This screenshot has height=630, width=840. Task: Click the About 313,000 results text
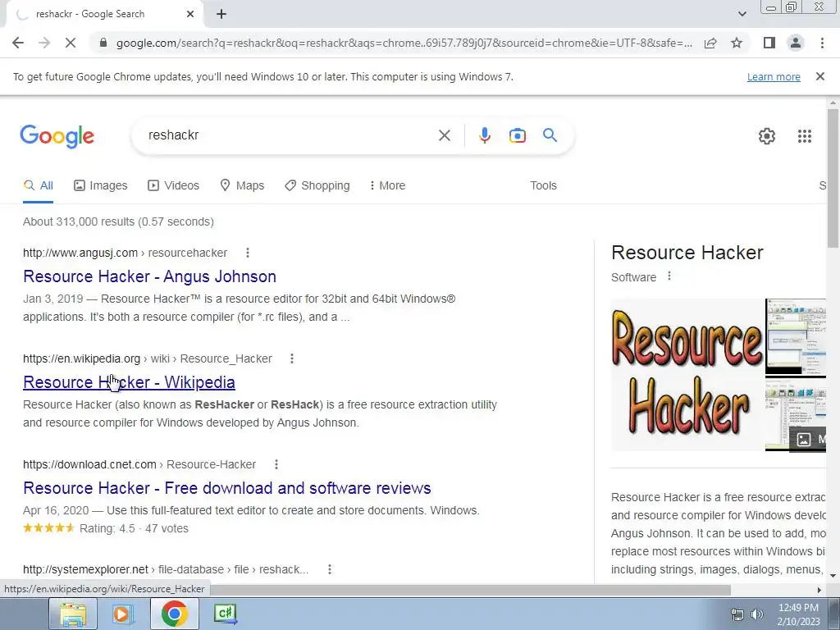point(118,221)
